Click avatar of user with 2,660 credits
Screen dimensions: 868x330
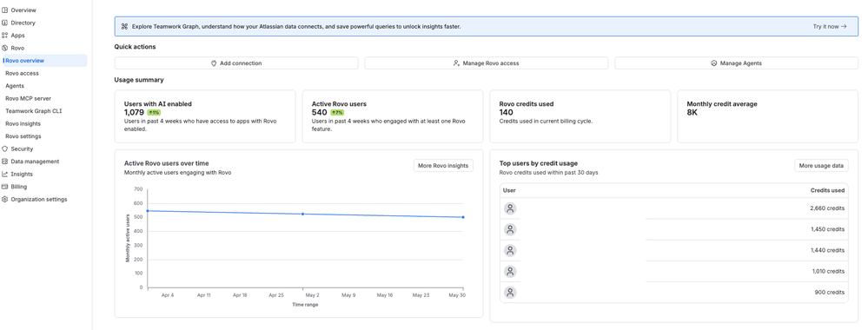click(510, 208)
